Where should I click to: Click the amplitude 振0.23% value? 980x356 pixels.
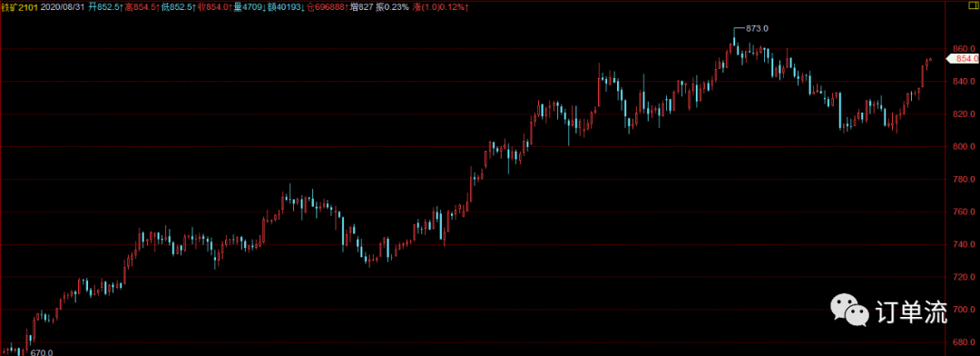coord(392,7)
